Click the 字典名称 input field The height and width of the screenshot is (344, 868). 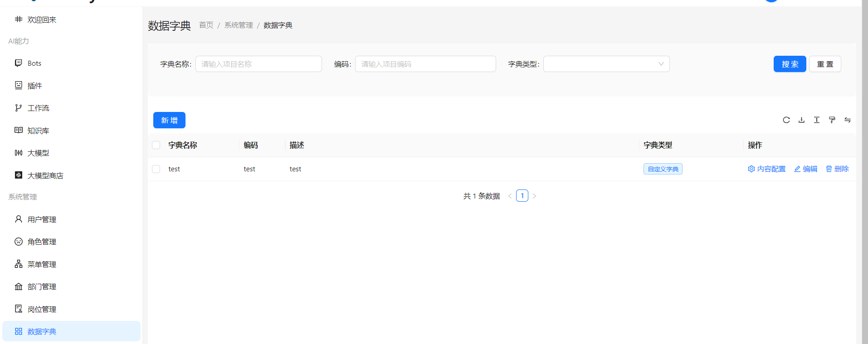pos(258,64)
